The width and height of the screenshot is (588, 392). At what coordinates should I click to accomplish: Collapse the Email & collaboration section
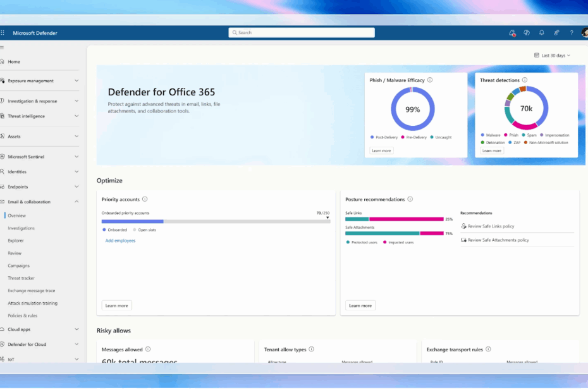[x=77, y=202]
